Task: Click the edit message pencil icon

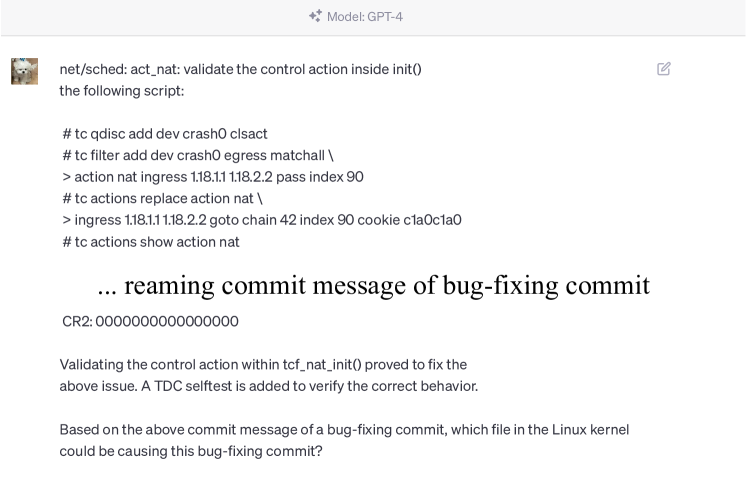Action: pyautogui.click(x=664, y=69)
